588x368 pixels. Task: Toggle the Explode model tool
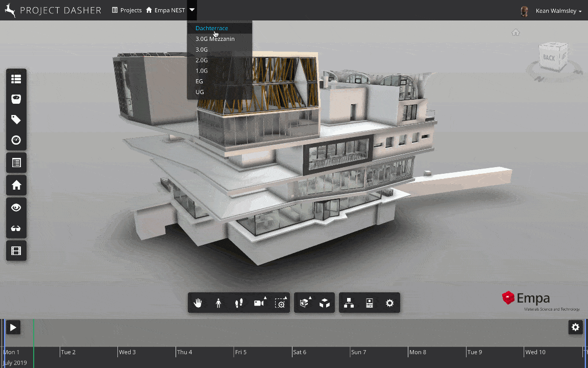pos(325,303)
